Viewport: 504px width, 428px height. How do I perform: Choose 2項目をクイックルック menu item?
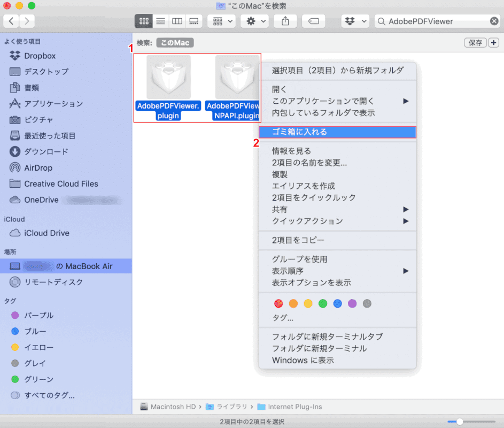[x=337, y=197]
